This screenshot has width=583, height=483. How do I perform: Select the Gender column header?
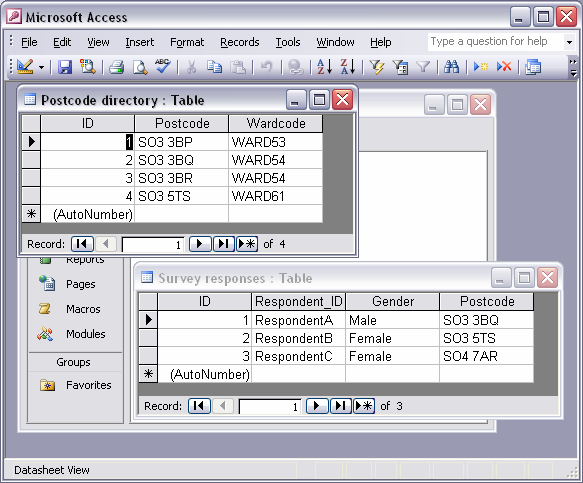point(393,301)
